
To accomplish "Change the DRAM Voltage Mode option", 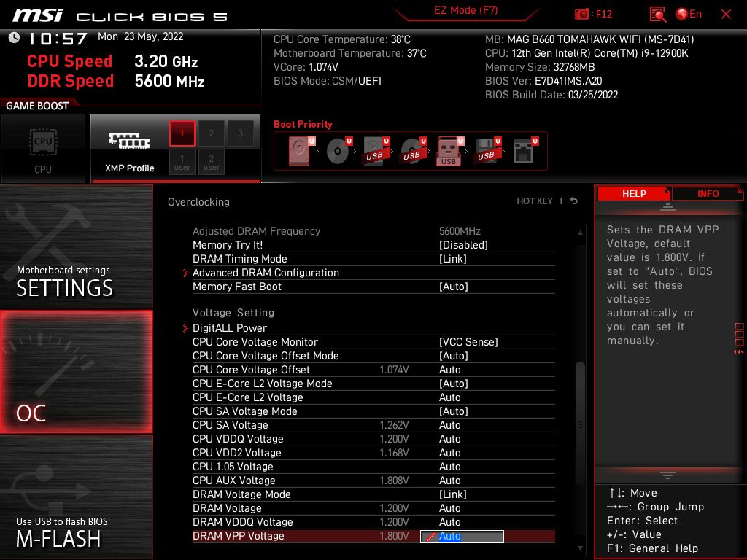I will 373,494.
